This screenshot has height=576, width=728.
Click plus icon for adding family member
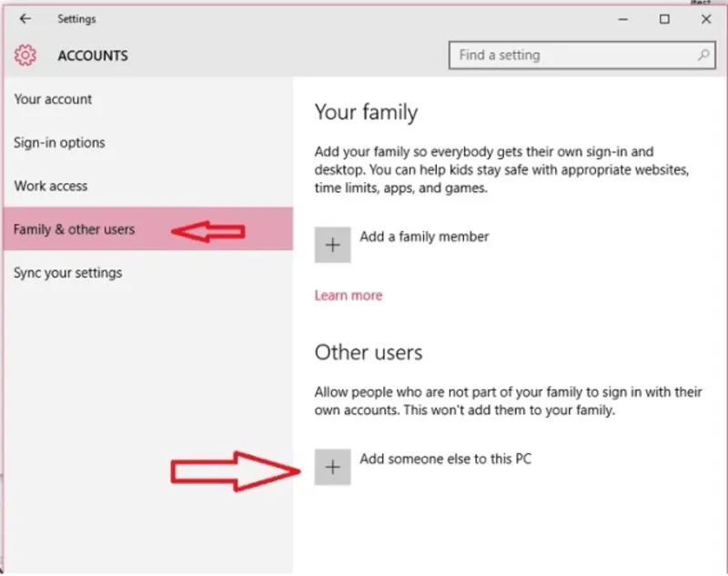pos(332,245)
